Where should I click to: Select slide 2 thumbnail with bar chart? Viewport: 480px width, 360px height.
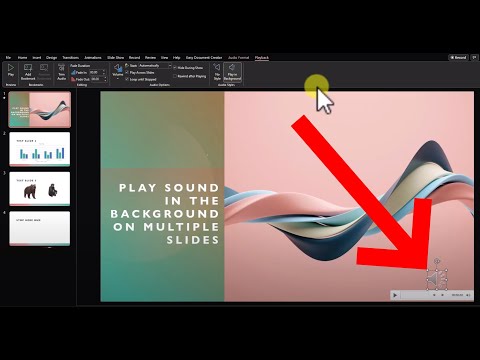pyautogui.click(x=40, y=149)
